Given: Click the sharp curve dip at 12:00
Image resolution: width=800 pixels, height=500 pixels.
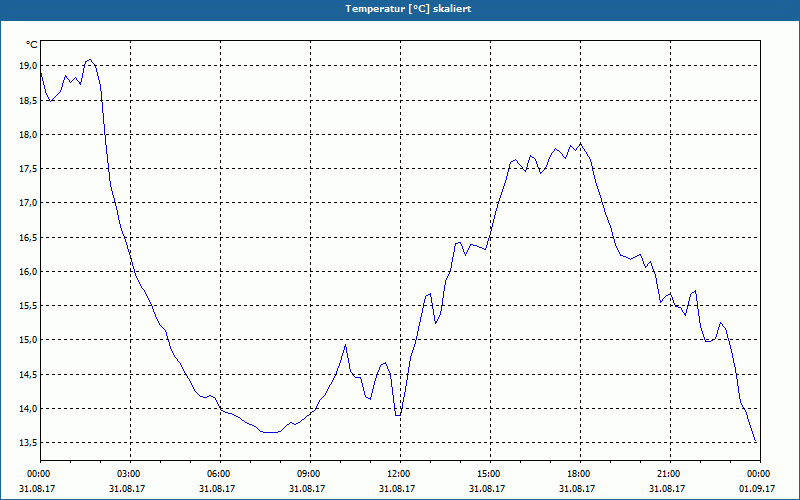Looking at the screenshot, I should tap(398, 415).
